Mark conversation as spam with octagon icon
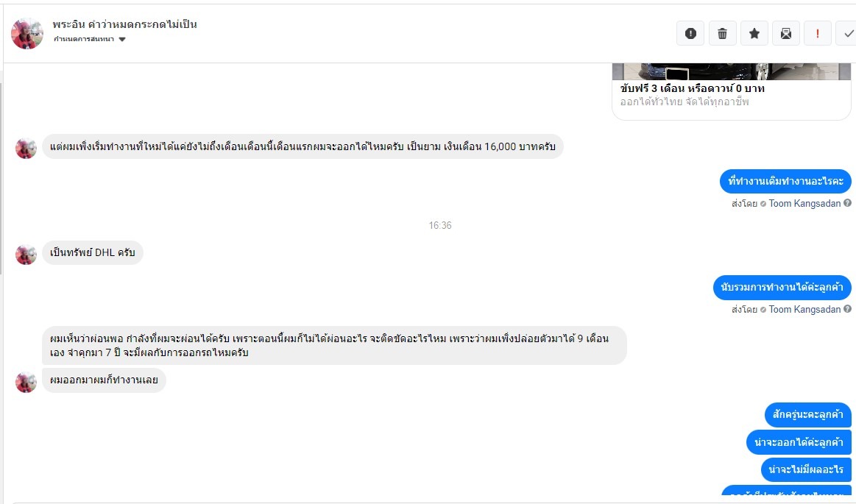This screenshot has height=504, width=856. 690,34
